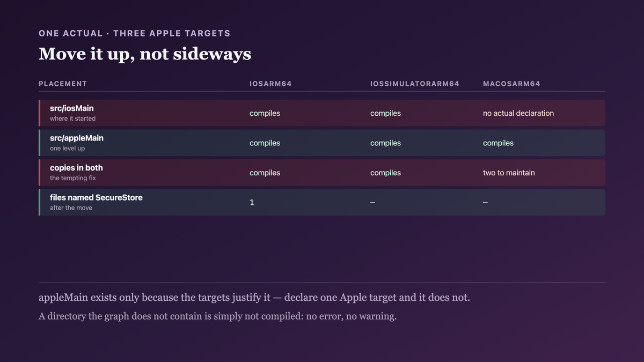Click the 'appleMain exists only because' sentence
Viewport: 644px width, 362px height.
coord(254,298)
